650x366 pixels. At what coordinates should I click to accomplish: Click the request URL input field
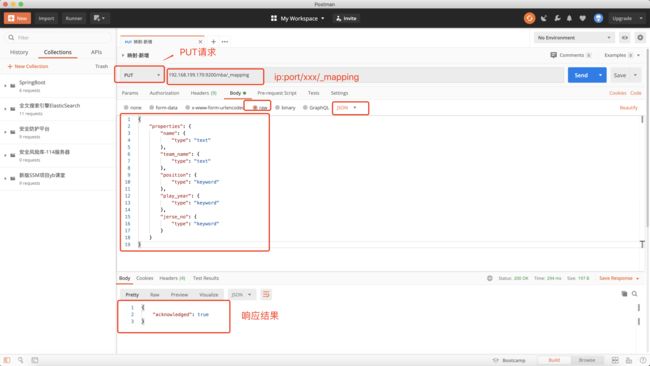tap(365, 75)
